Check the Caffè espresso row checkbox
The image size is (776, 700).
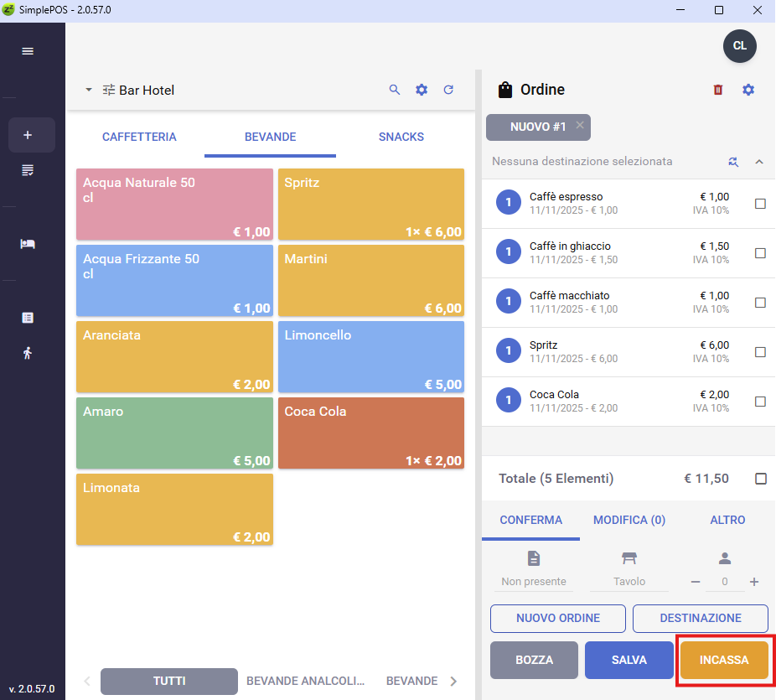[760, 204]
